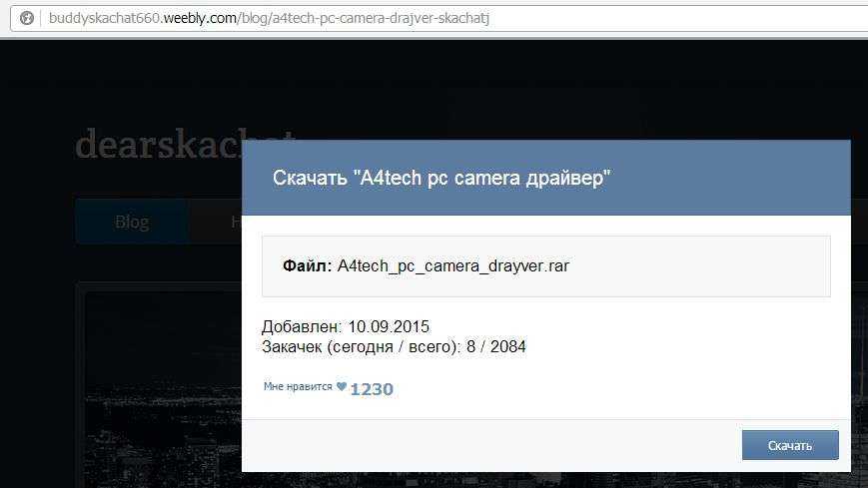Screen dimensions: 868x488
Task: Click the gray dialog footer beside Скачать button
Action: 489,445
